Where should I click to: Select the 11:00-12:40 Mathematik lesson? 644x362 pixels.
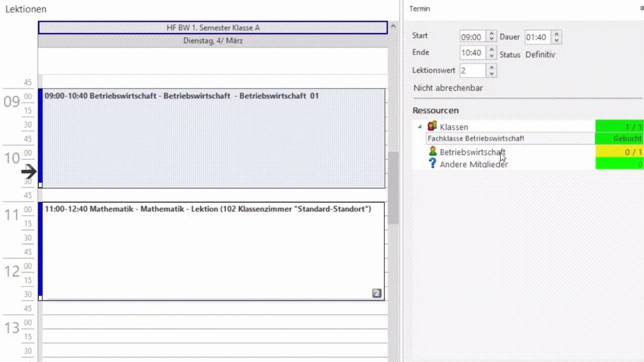tap(211, 251)
